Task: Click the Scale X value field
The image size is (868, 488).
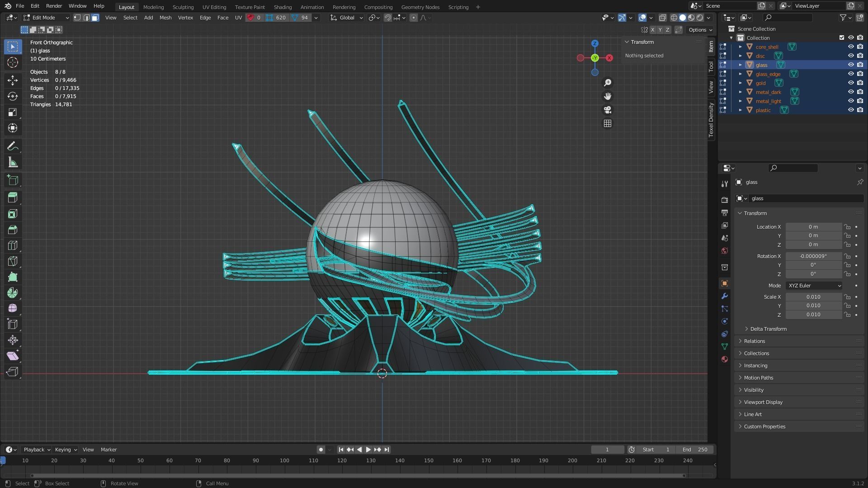Action: [x=813, y=297]
